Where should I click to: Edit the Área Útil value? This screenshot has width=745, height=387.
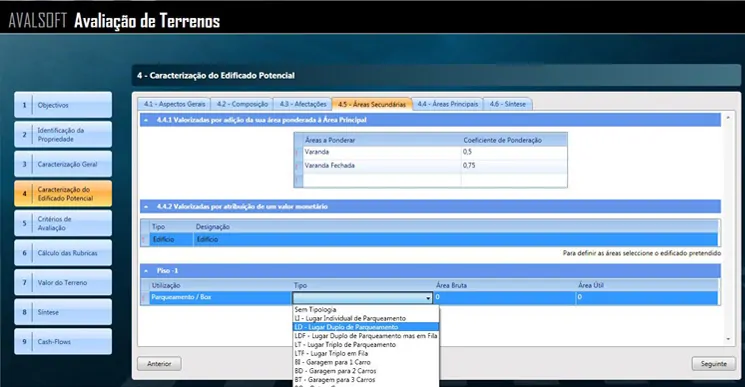[x=647, y=297]
